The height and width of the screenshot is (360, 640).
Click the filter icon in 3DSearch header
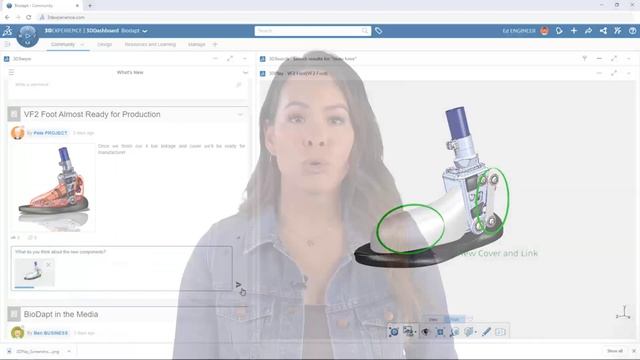pyautogui.click(x=584, y=59)
